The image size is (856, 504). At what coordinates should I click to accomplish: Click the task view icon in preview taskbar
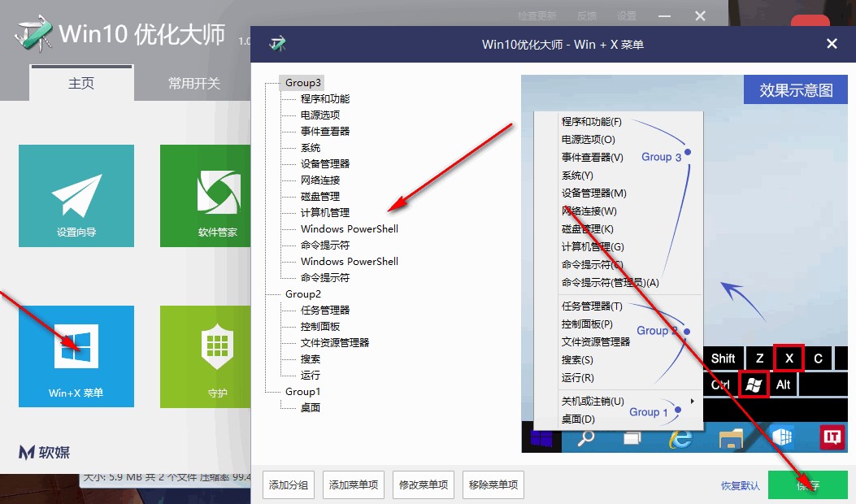632,438
